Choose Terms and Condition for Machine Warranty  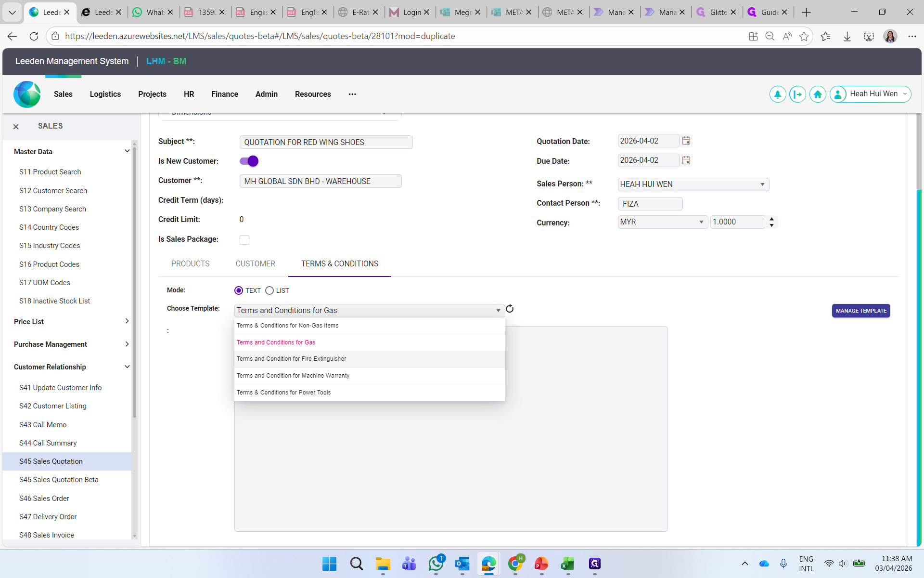[370, 376]
